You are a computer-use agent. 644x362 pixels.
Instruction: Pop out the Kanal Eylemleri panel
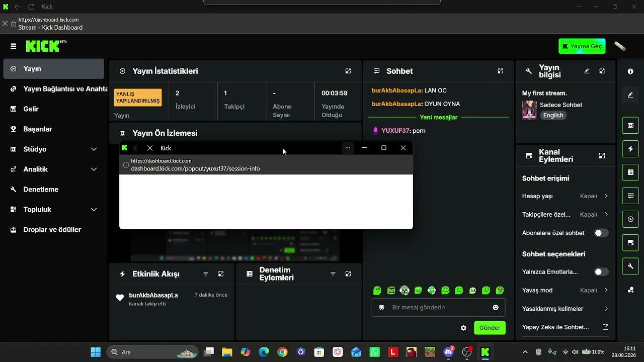(602, 156)
